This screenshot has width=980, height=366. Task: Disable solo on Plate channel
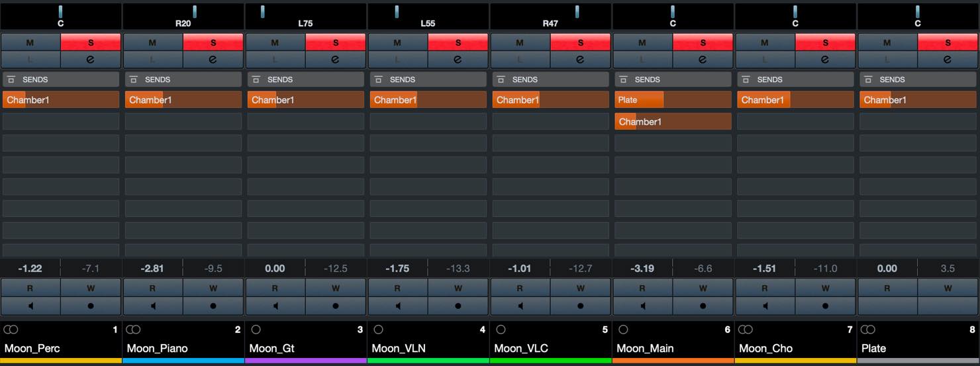(x=948, y=42)
